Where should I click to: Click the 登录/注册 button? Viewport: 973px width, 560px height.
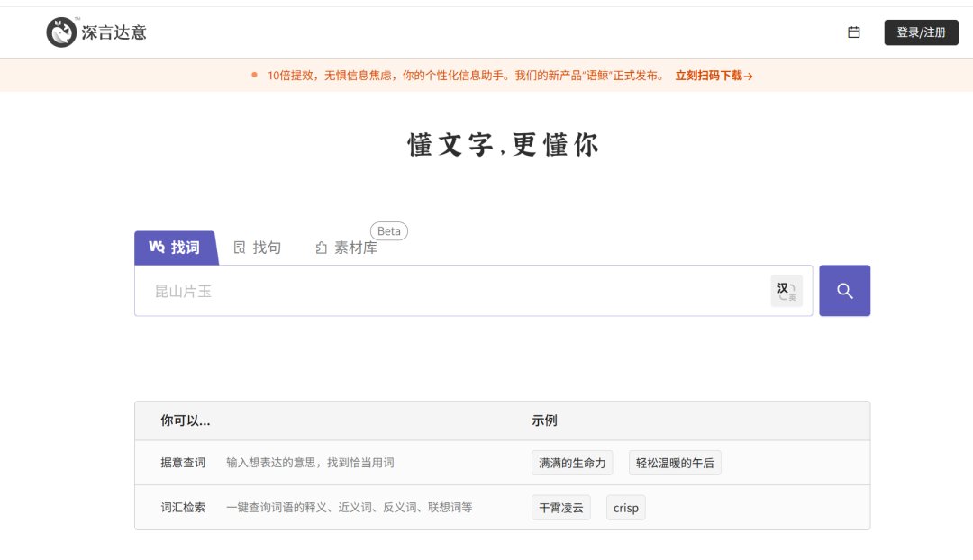pos(921,32)
